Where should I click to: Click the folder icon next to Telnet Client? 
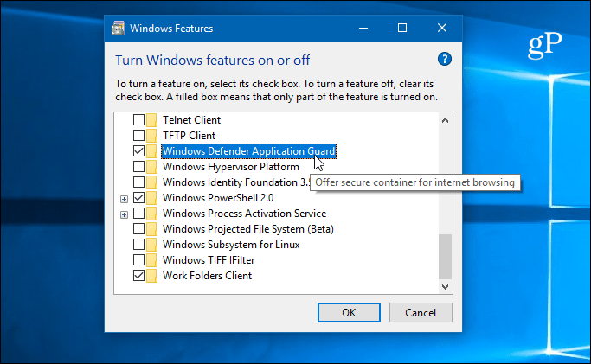coord(151,120)
